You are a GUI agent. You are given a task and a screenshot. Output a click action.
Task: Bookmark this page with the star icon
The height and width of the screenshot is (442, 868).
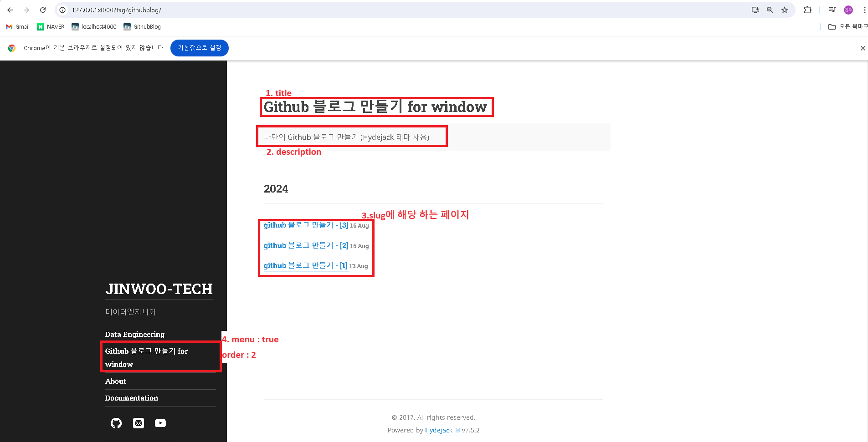[x=785, y=10]
